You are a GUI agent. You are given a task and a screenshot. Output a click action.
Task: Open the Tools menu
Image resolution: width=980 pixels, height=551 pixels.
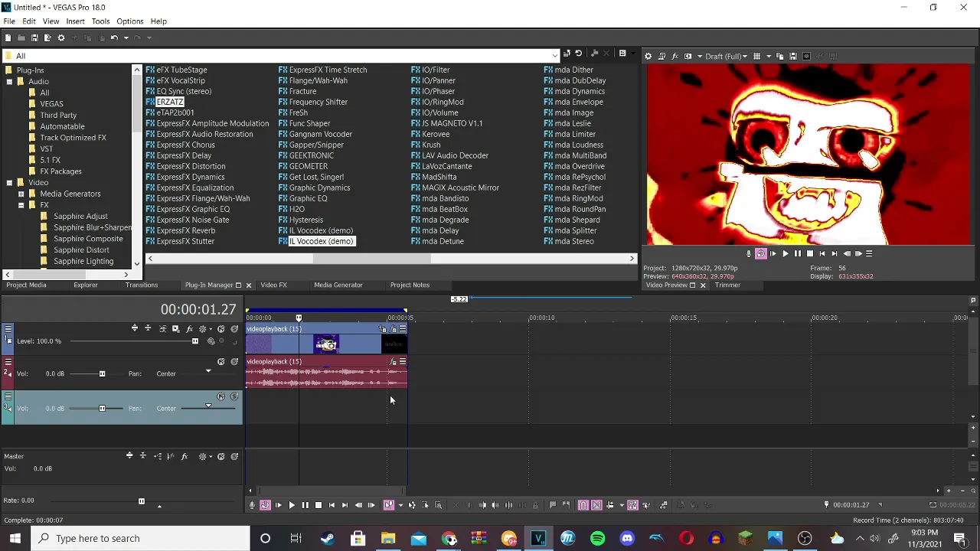(x=100, y=21)
